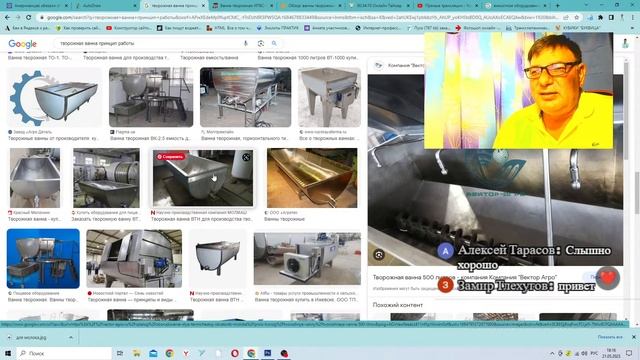Switch to the AutoDraw tab
The width and height of the screenshot is (640, 360).
105,6
